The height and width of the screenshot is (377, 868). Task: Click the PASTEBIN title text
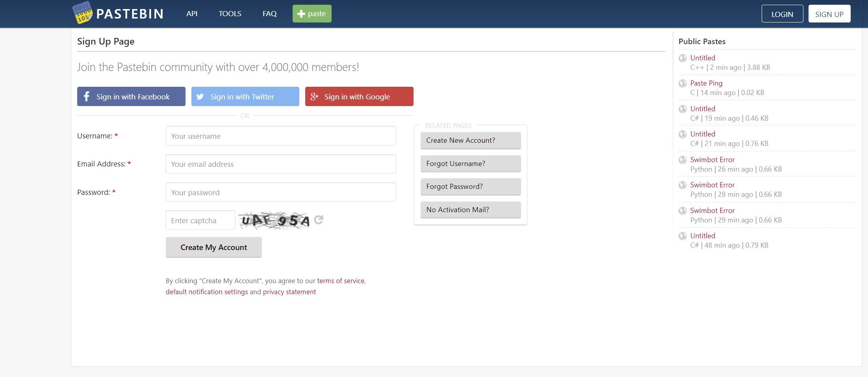130,14
